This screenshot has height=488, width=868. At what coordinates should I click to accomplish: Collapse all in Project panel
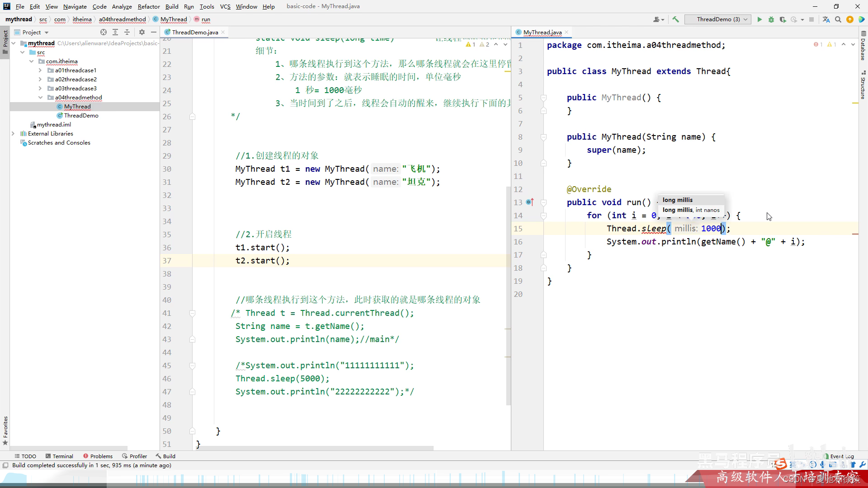[127, 32]
